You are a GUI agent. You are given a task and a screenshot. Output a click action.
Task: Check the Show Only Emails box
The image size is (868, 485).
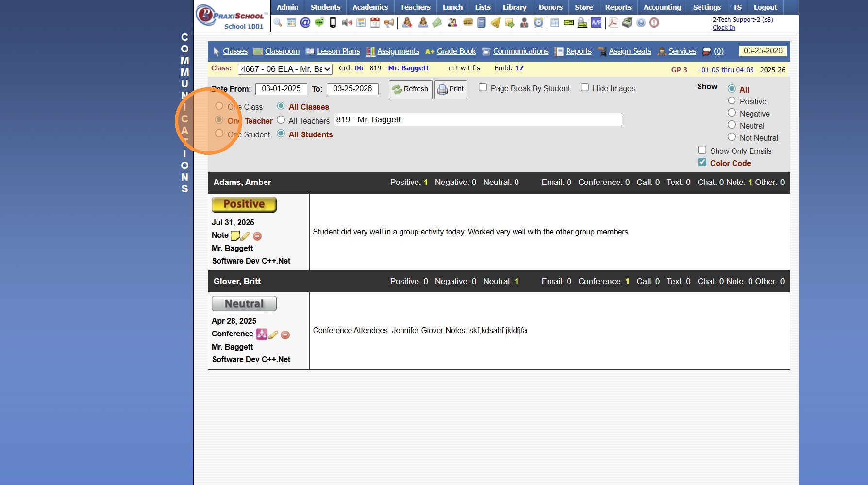coord(702,150)
